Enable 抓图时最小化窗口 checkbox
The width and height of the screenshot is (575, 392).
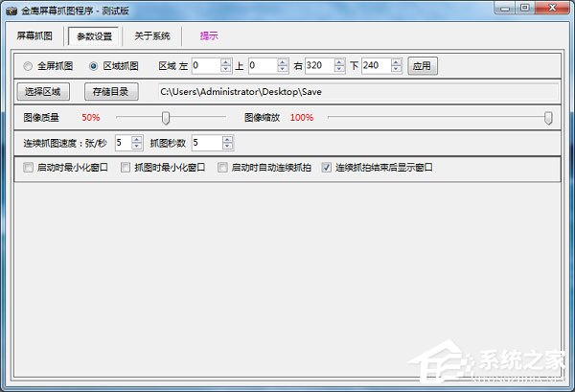coord(126,168)
